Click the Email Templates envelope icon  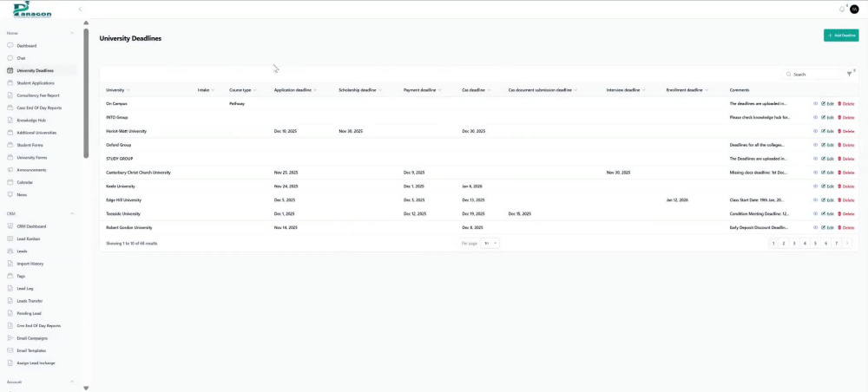(x=10, y=350)
